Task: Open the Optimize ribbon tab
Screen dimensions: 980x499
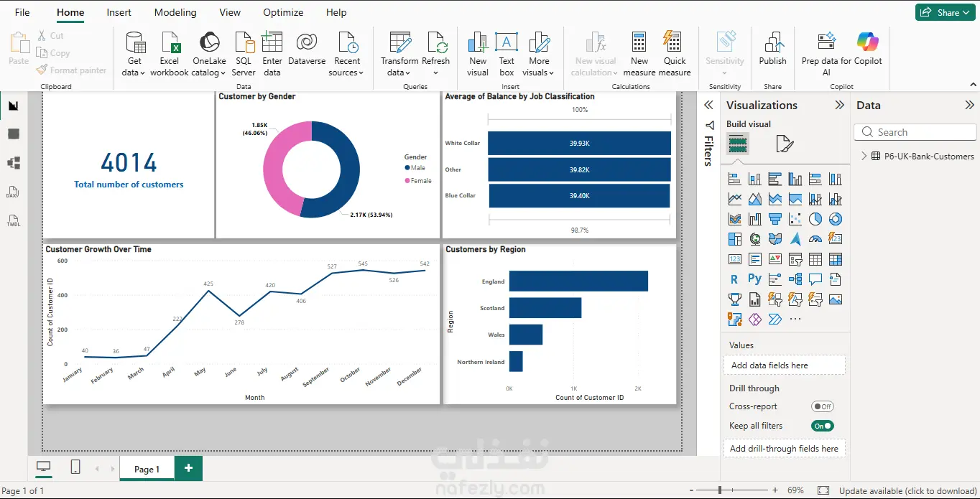Action: [283, 12]
